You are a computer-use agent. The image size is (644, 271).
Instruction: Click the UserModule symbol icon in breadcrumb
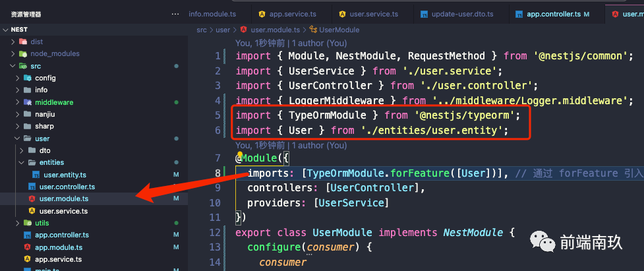click(313, 30)
